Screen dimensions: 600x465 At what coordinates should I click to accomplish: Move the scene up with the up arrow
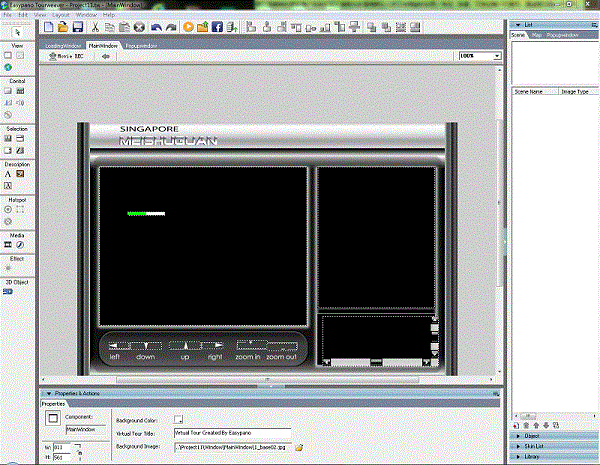(x=536, y=426)
